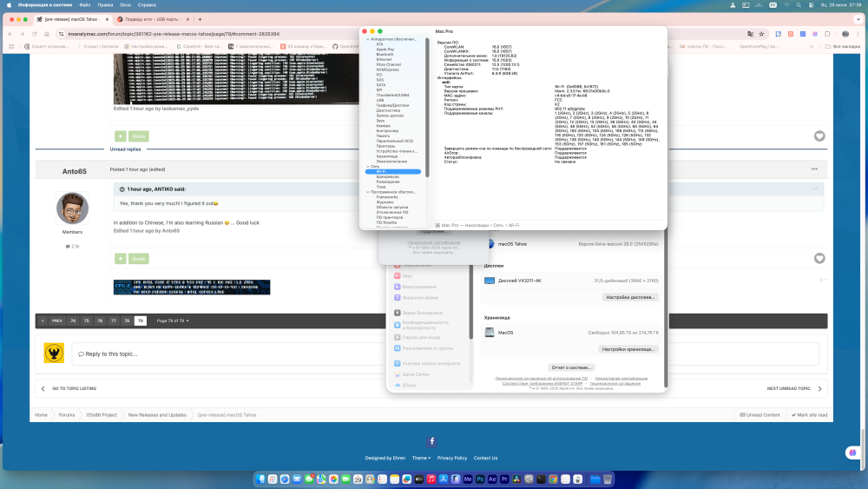The image size is (868, 489).
Task: Open the Theme dropdown in the footer
Action: coord(421,458)
